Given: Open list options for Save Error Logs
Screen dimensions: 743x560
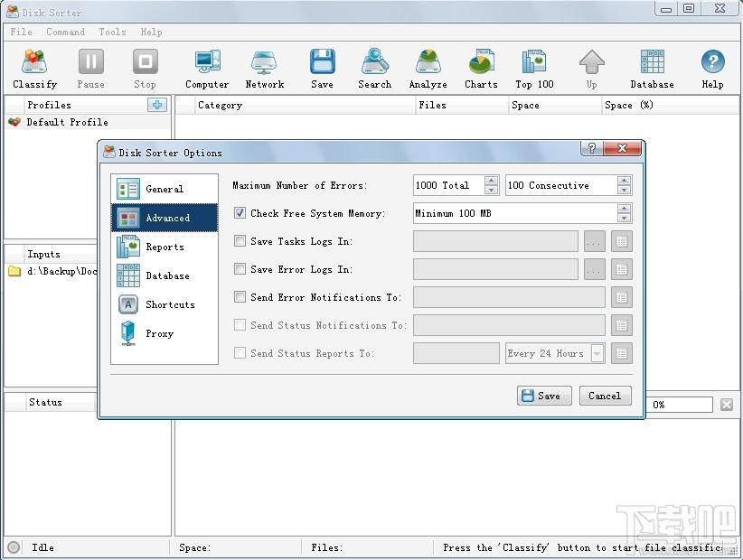Looking at the screenshot, I should point(622,269).
